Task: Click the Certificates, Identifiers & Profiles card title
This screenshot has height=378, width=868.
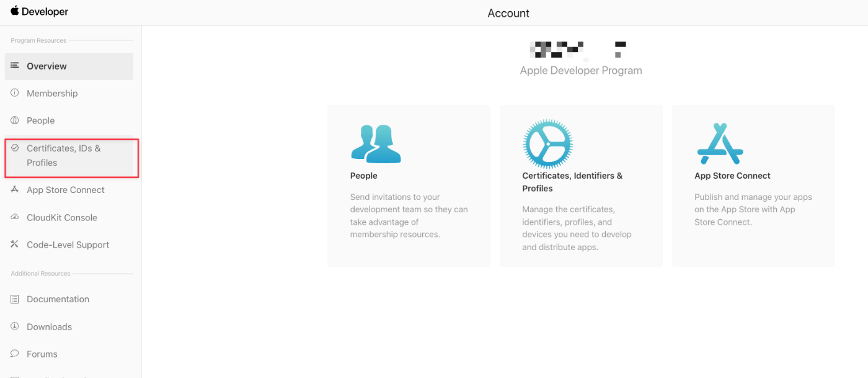Action: point(572,182)
